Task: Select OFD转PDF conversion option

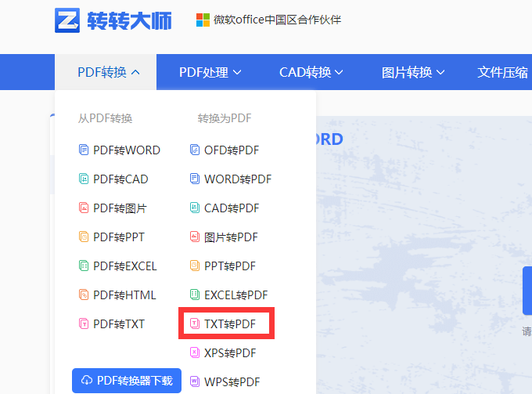Action: tap(225, 150)
